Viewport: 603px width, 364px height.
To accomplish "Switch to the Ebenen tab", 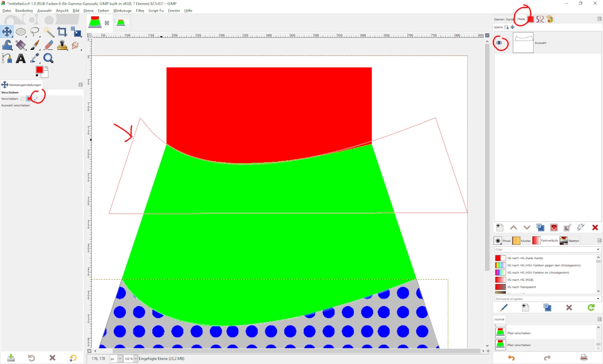I will (499, 19).
